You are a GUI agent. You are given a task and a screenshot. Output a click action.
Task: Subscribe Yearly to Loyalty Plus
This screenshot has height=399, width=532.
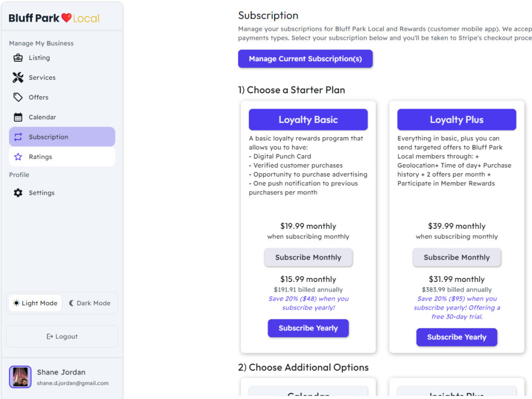[x=456, y=337]
